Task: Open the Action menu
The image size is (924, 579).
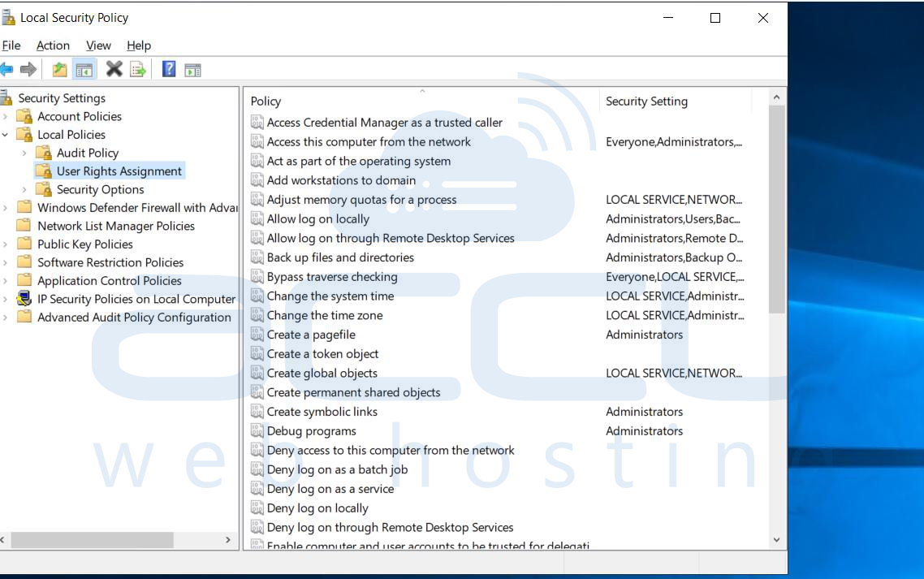Action: pyautogui.click(x=53, y=45)
